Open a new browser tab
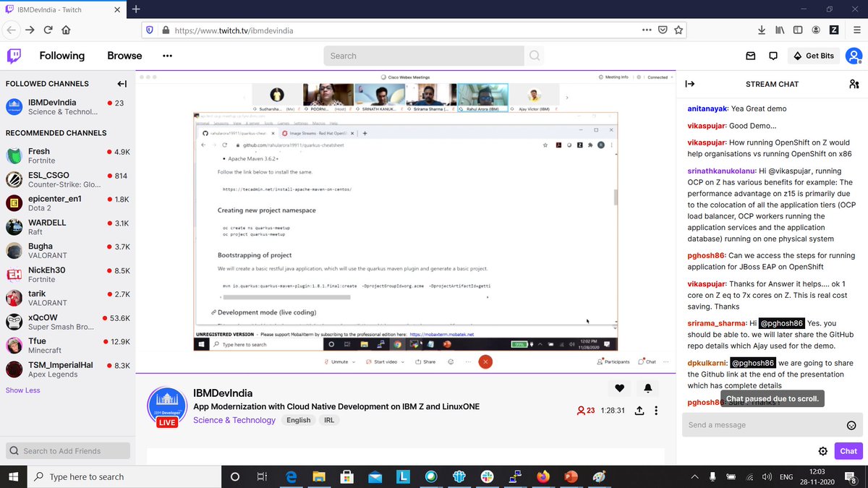This screenshot has height=488, width=868. pos(135,9)
